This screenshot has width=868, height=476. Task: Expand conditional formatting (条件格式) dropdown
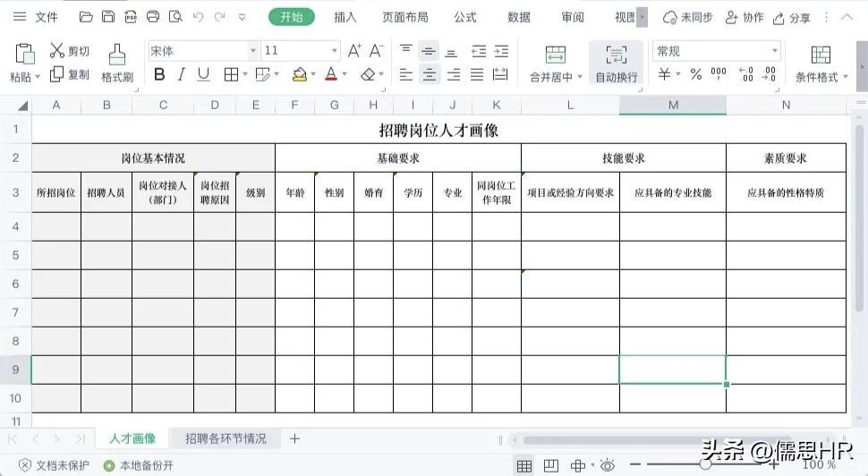[846, 77]
